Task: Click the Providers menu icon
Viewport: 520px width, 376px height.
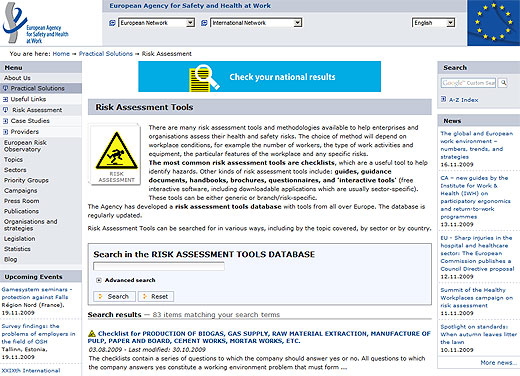Action: [x=5, y=132]
